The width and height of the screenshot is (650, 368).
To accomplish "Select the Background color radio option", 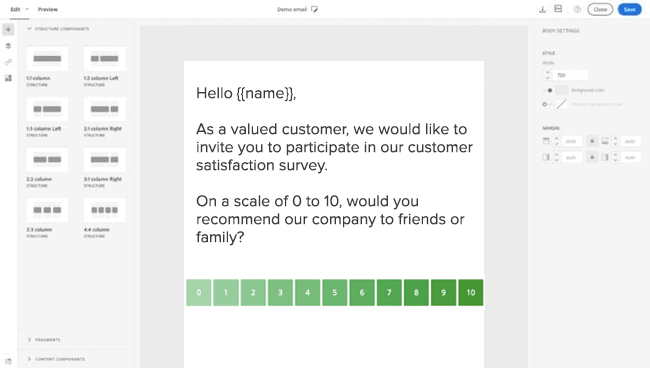I will [x=550, y=90].
